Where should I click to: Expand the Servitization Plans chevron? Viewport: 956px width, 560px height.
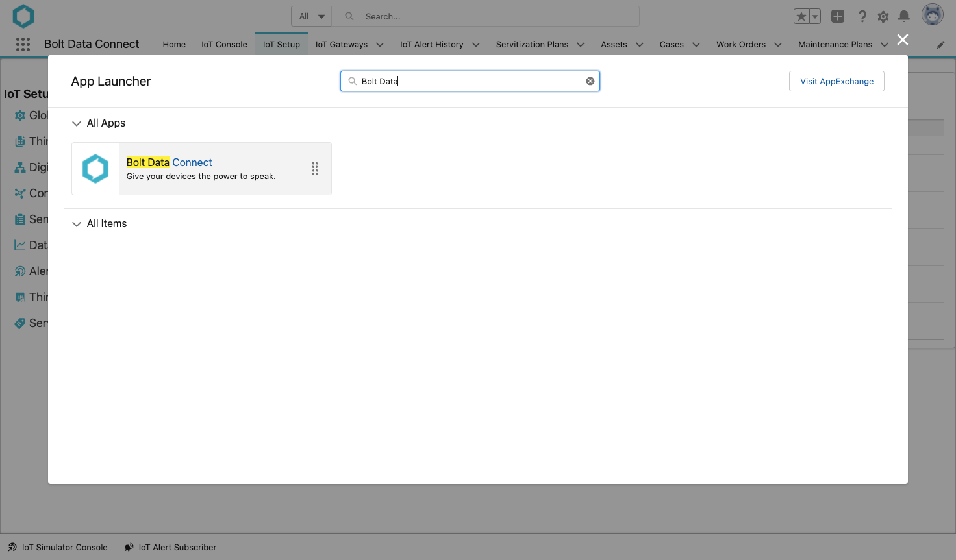tap(581, 45)
